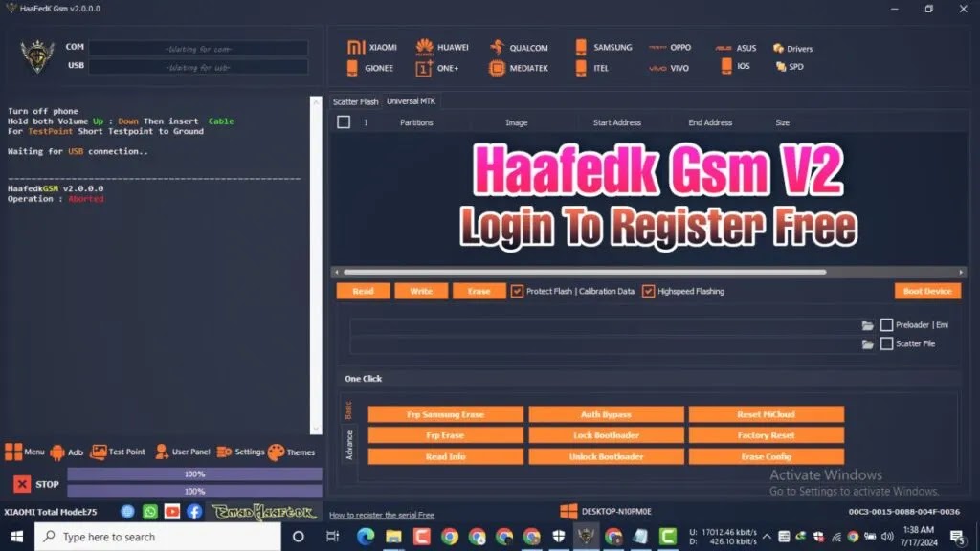Click the Unlock Bootloader button
This screenshot has width=980, height=551.
click(606, 456)
